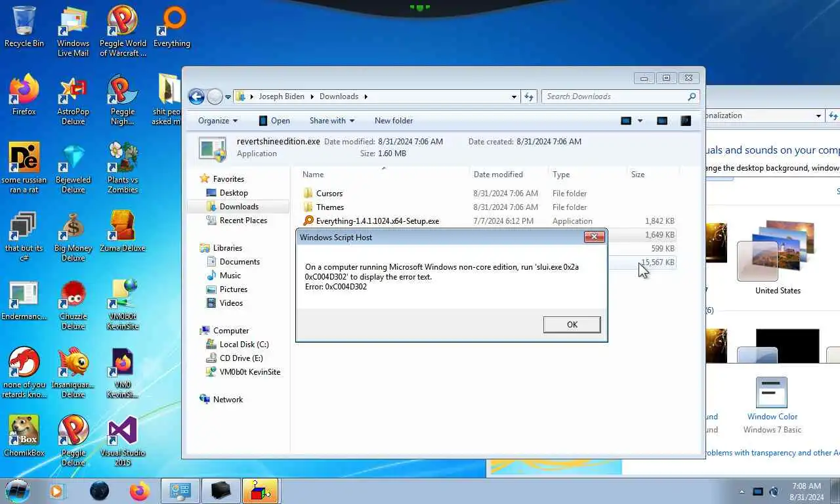Select the ChomikBox desktop icon
Screen dimensions: 840x504
(24, 436)
